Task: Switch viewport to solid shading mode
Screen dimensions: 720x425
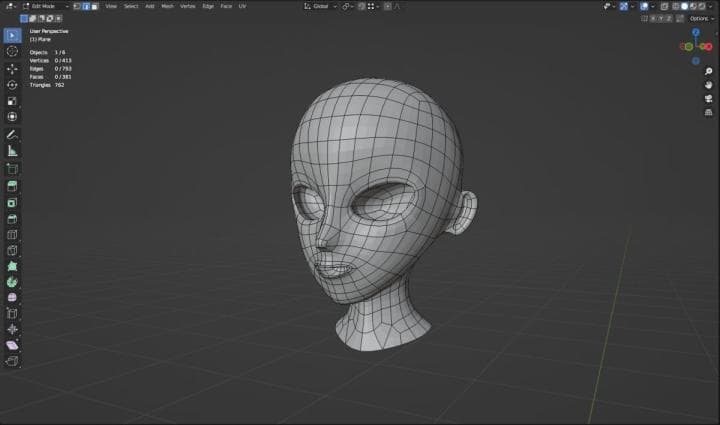Action: point(685,6)
